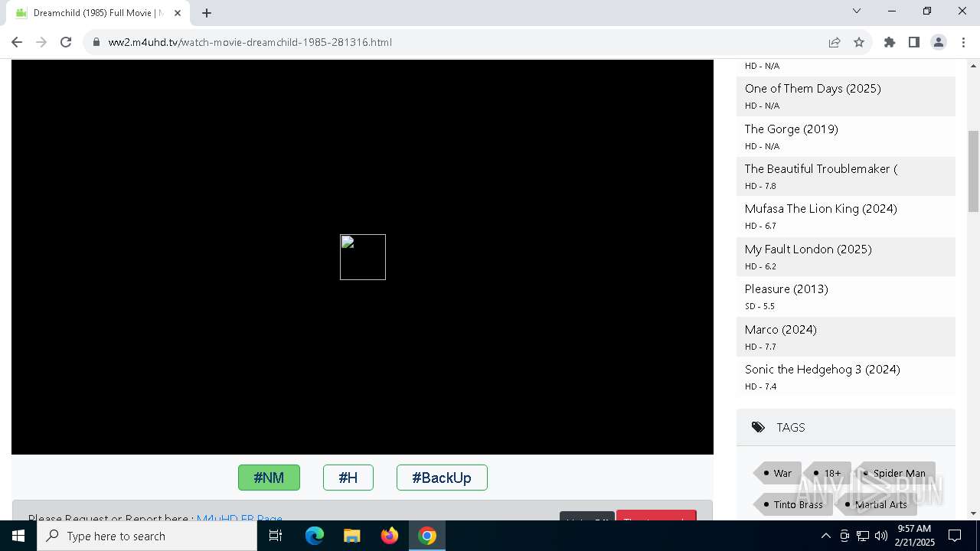Close the Dreamchild (1985) tab
The image size is (980, 551).
coord(178,13)
